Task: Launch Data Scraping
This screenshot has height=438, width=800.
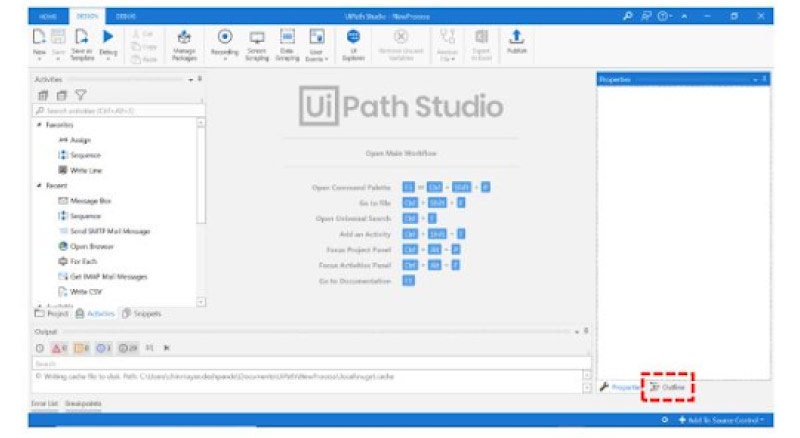Action: pyautogui.click(x=287, y=45)
